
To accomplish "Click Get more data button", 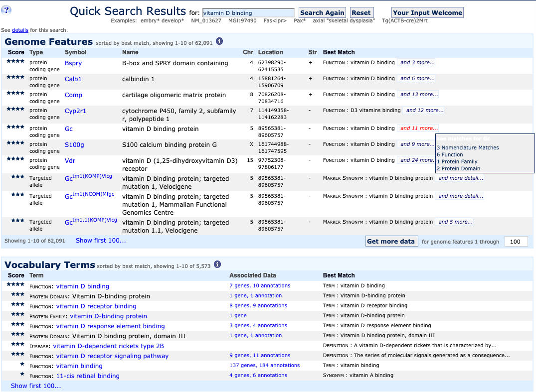I will click(391, 241).
